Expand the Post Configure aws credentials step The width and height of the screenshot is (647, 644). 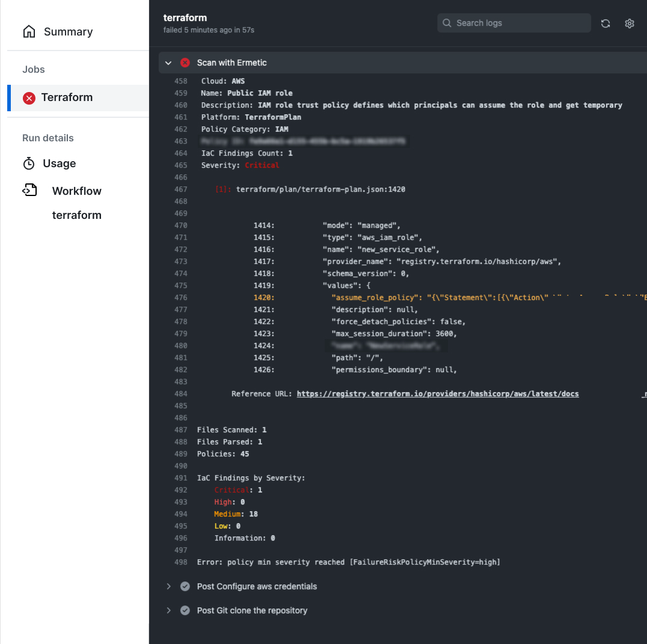pos(168,586)
